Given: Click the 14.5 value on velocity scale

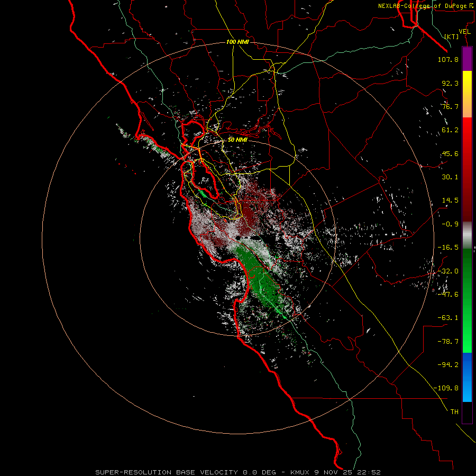Looking at the screenshot, I should tap(450, 200).
